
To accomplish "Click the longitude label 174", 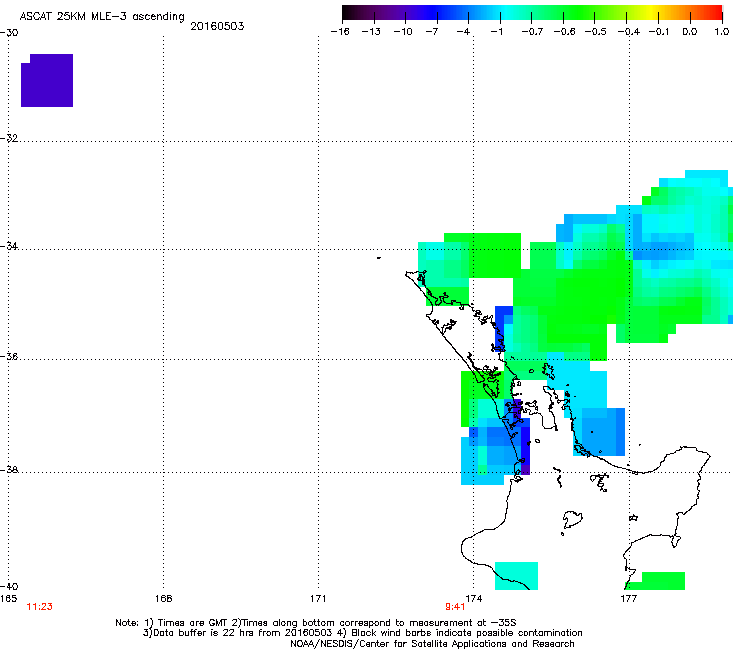I will (473, 599).
